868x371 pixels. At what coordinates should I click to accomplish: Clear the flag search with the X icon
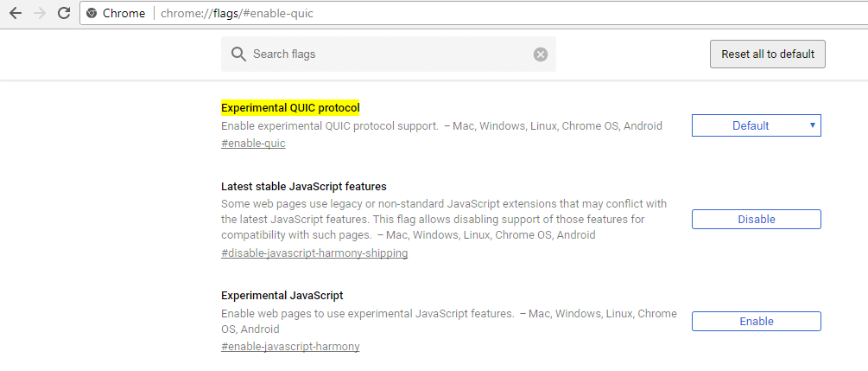tap(541, 54)
